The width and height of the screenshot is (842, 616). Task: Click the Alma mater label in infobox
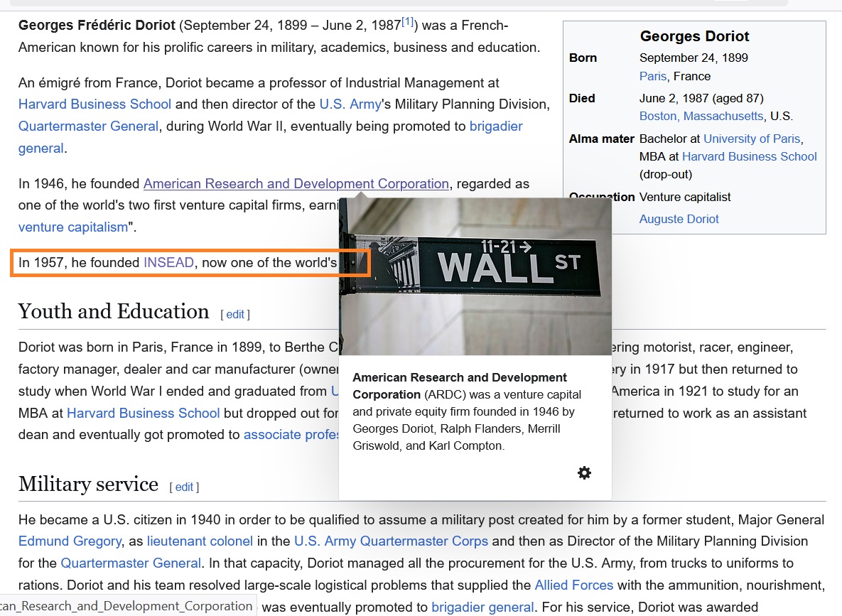coord(601,139)
